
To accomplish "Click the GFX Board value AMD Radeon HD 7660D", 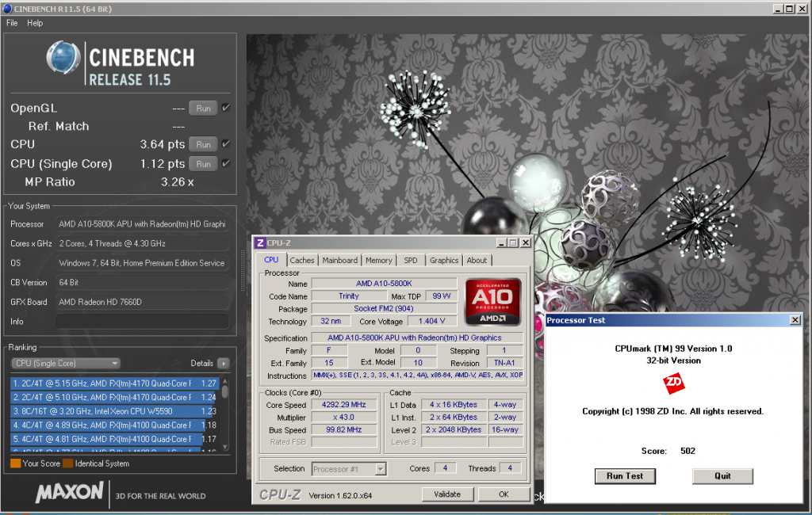I will point(143,302).
